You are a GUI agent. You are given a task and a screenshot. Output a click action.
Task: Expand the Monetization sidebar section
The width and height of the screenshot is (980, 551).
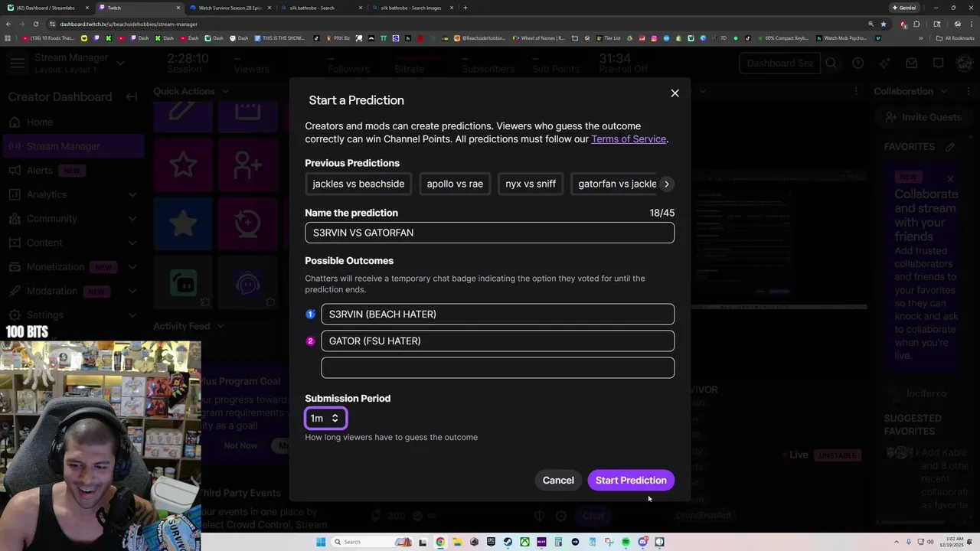(x=132, y=266)
